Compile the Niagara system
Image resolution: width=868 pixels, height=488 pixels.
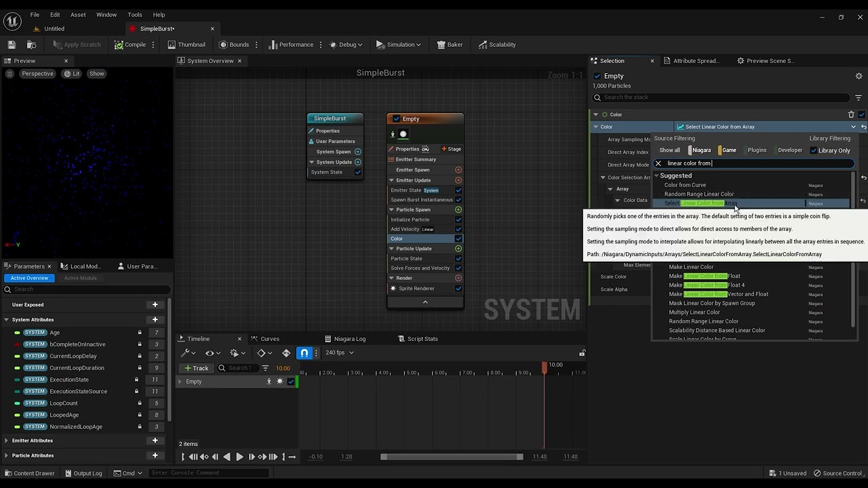130,45
